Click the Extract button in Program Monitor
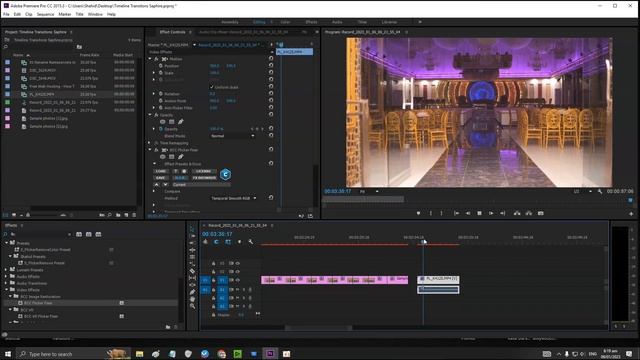The image size is (640, 360). click(529, 213)
